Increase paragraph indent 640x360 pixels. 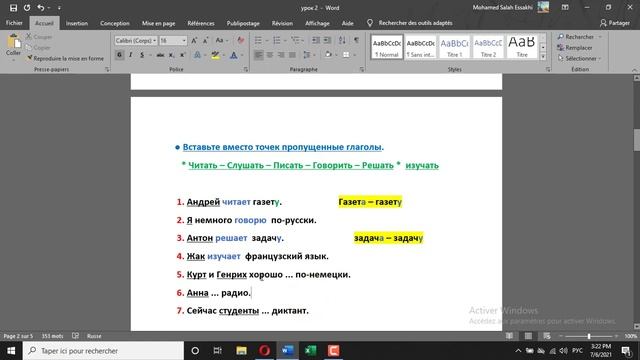tap(327, 40)
